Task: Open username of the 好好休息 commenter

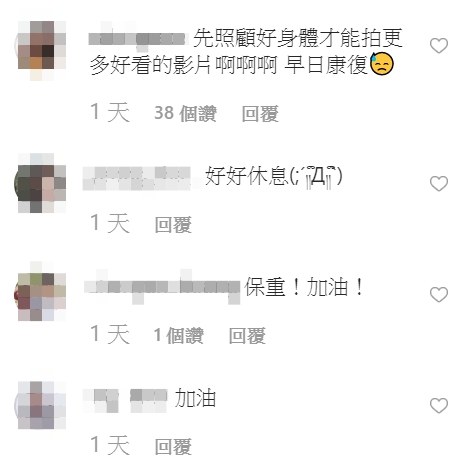Action: click(x=137, y=178)
